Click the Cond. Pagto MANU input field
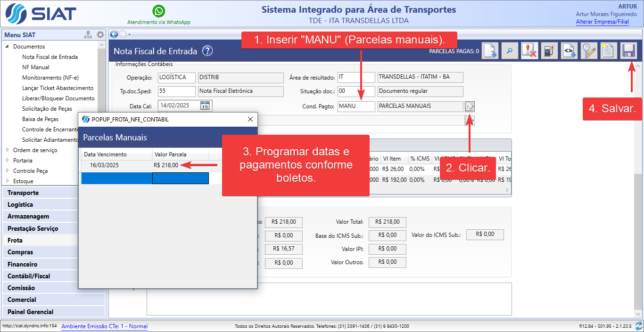Screen dimensions: 644x332 (356, 106)
